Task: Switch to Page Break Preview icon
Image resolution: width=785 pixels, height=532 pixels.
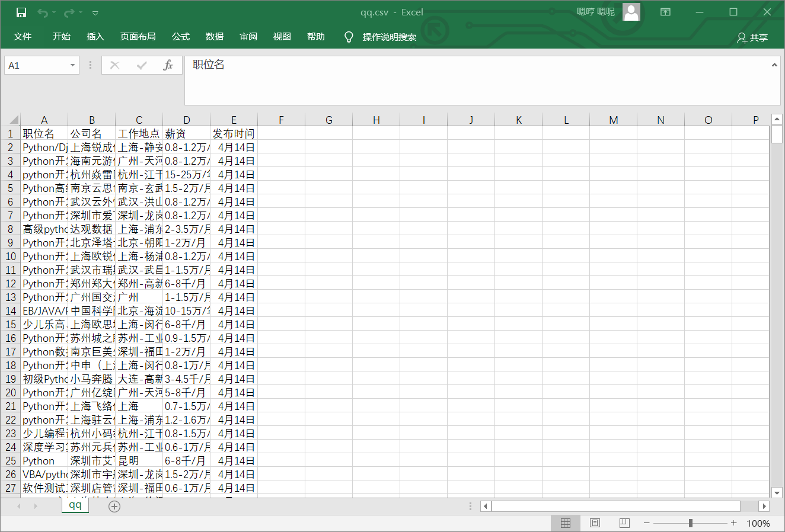Action: pos(624,523)
